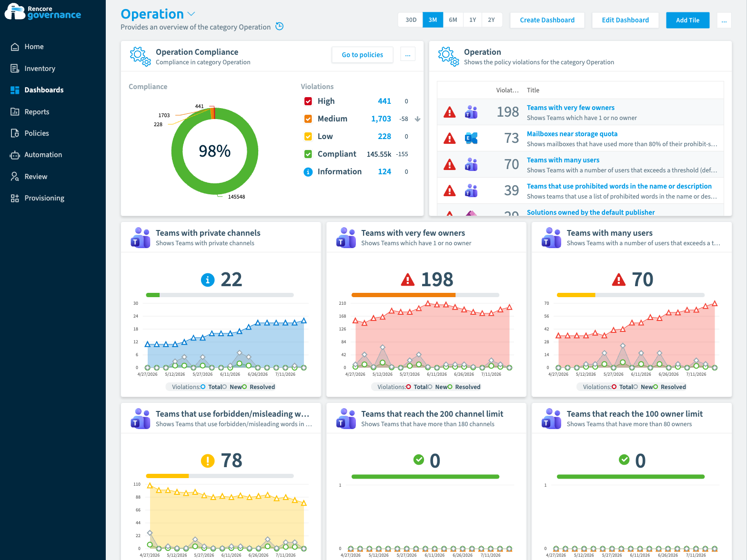Click the Provisioning grid icon
Viewport: 747px width, 560px height.
(x=15, y=198)
